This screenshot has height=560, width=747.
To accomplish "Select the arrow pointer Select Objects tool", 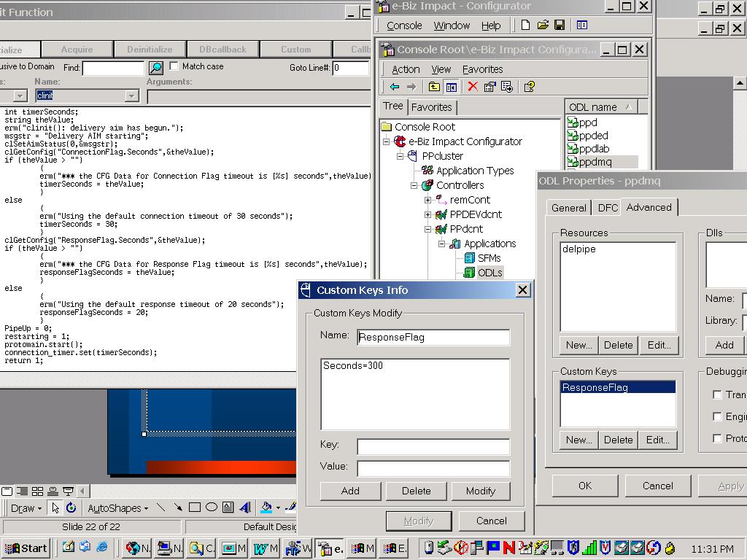I will tap(55, 507).
